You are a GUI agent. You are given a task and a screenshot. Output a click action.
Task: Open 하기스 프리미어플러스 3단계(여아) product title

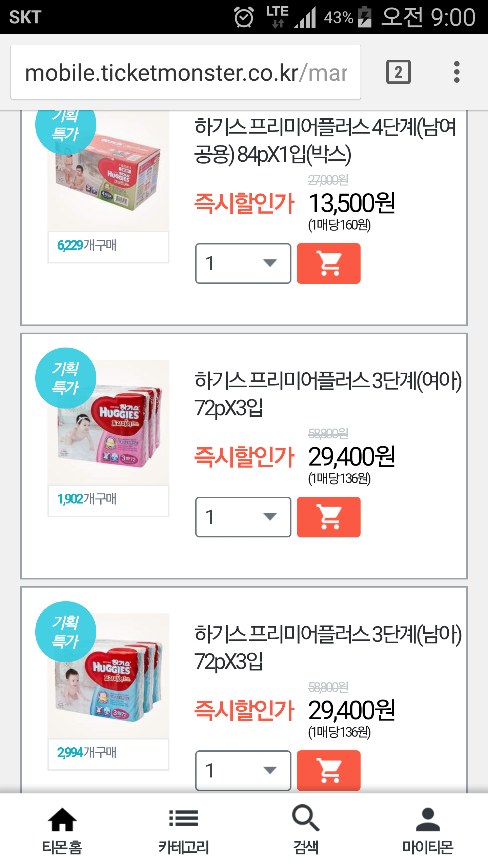coord(327,393)
